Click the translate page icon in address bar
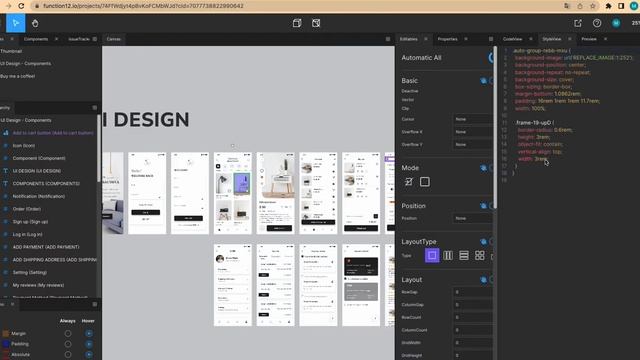The height and width of the screenshot is (360, 640). click(567, 6)
